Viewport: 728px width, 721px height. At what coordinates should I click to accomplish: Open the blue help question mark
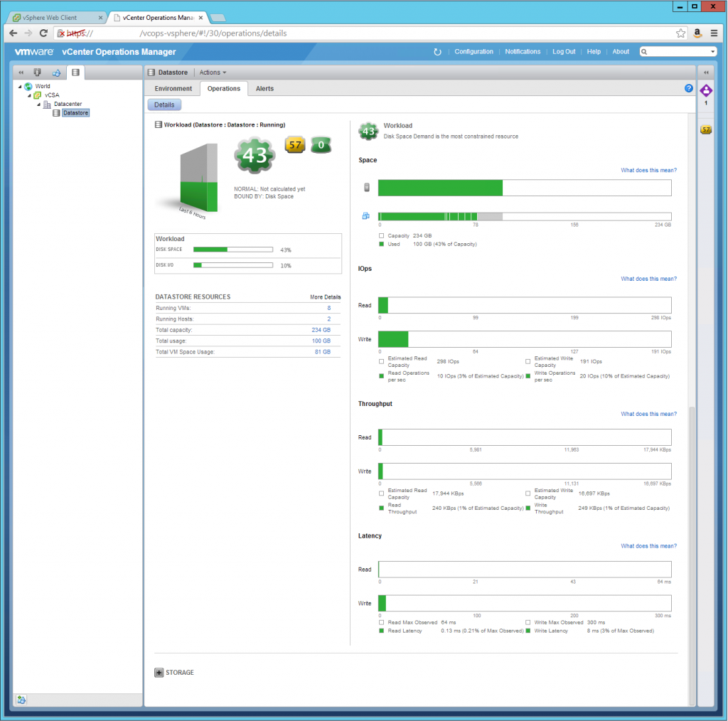[689, 88]
